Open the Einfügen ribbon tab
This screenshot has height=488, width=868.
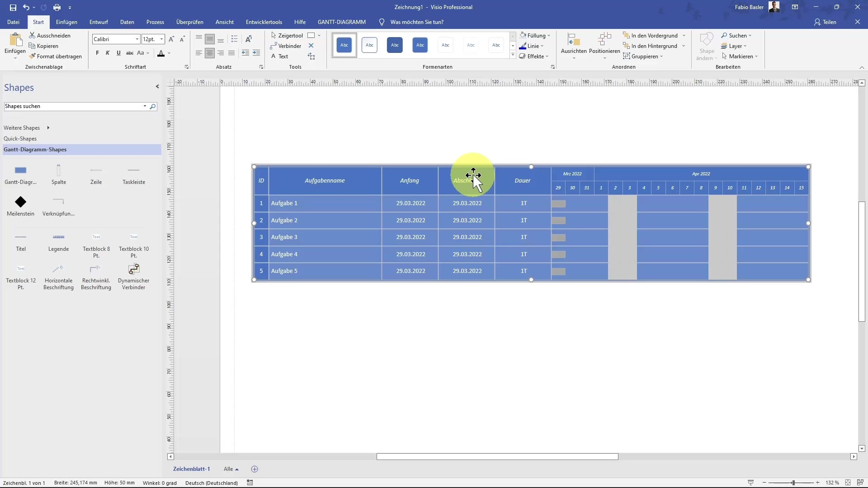pos(66,22)
